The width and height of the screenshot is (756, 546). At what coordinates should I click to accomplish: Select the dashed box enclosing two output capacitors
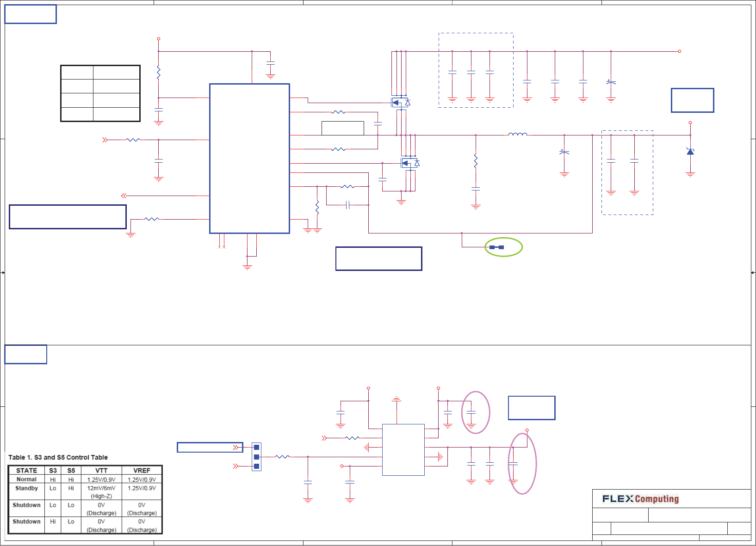pos(627,172)
